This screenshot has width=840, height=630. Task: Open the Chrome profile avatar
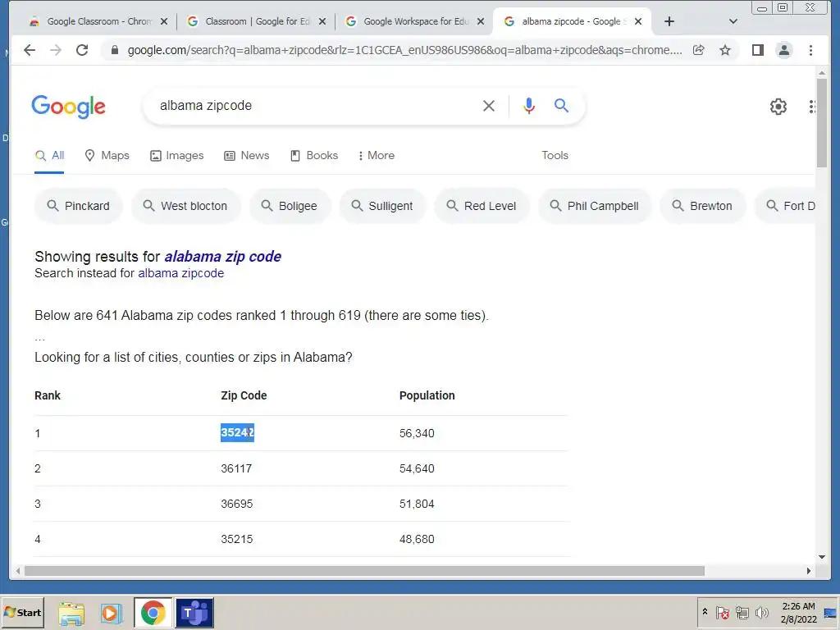point(783,50)
